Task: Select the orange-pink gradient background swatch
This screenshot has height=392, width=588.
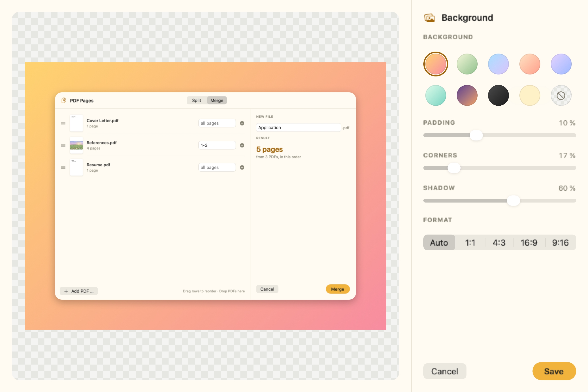Action: (436, 64)
